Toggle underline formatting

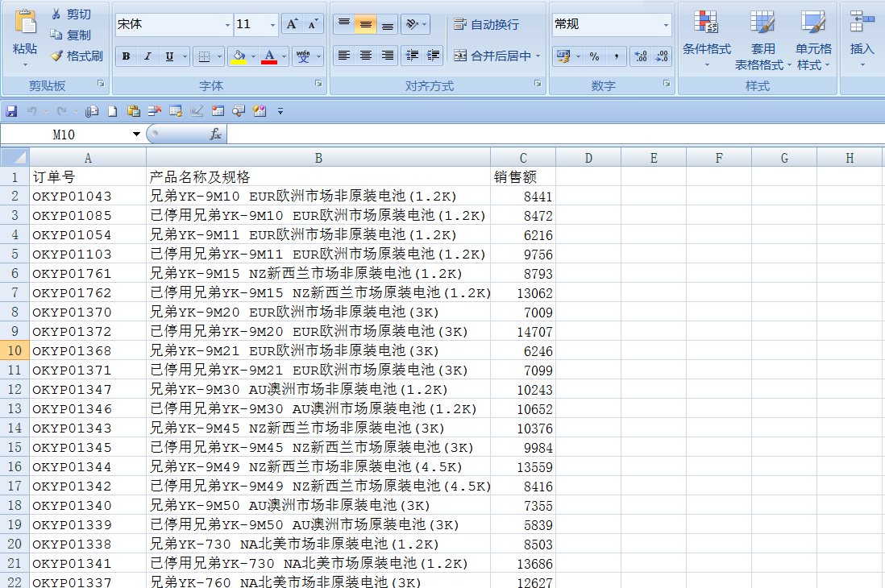[169, 56]
